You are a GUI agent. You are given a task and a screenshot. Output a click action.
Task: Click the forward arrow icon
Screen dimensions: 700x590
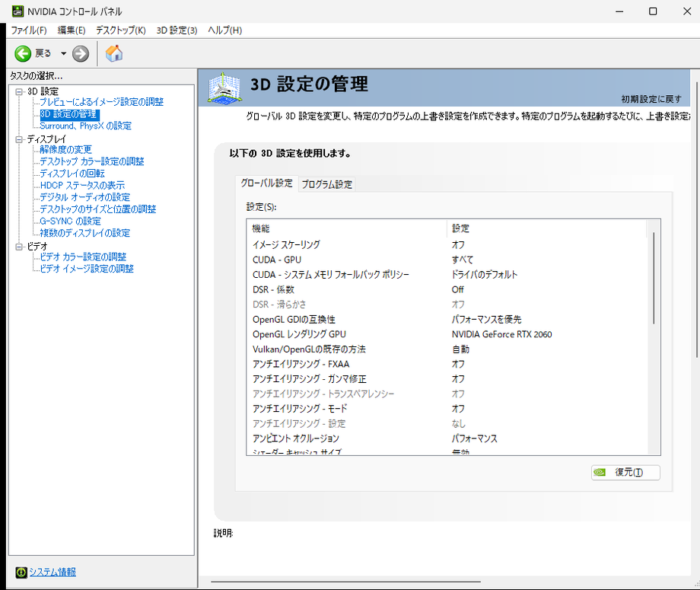point(81,53)
